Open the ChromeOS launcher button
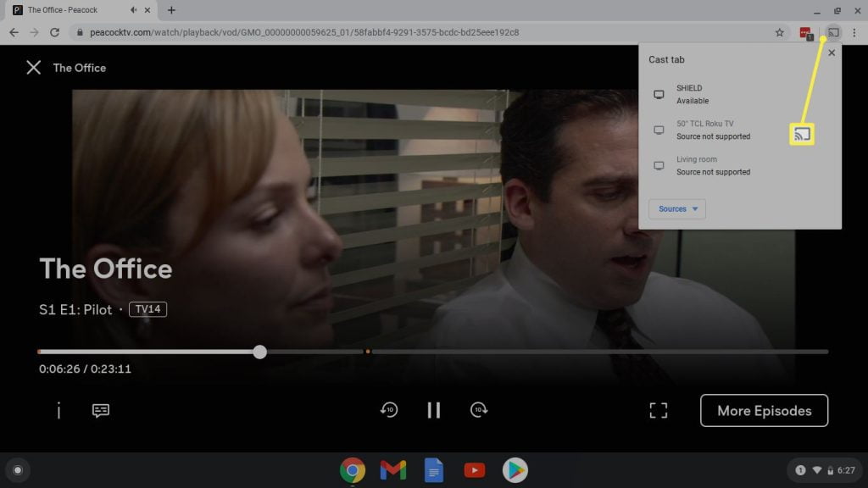 point(18,470)
